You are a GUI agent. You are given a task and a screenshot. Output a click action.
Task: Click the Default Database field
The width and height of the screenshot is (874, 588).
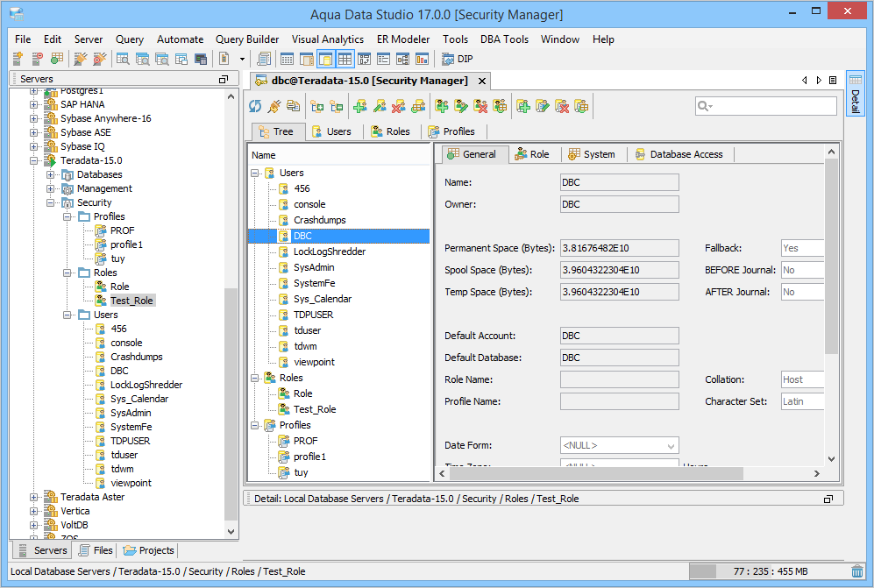(x=620, y=358)
